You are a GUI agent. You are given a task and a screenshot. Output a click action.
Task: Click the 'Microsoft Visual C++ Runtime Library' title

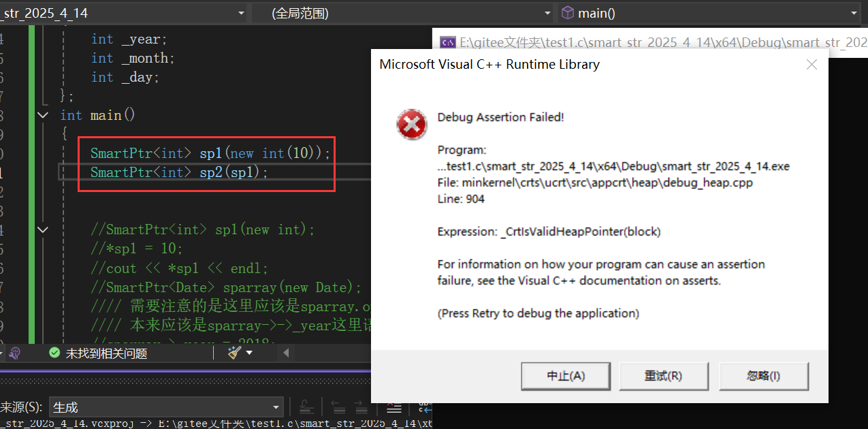pyautogui.click(x=489, y=65)
